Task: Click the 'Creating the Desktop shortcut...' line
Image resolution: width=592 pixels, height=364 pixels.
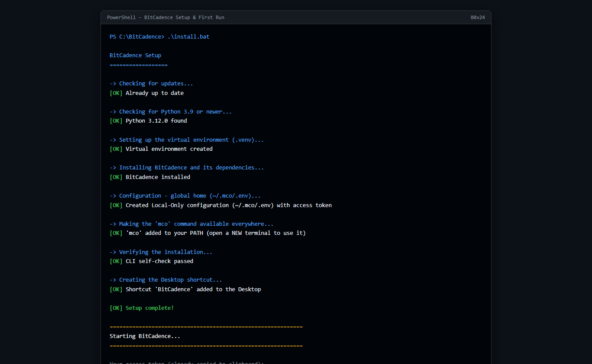Action: (x=166, y=280)
